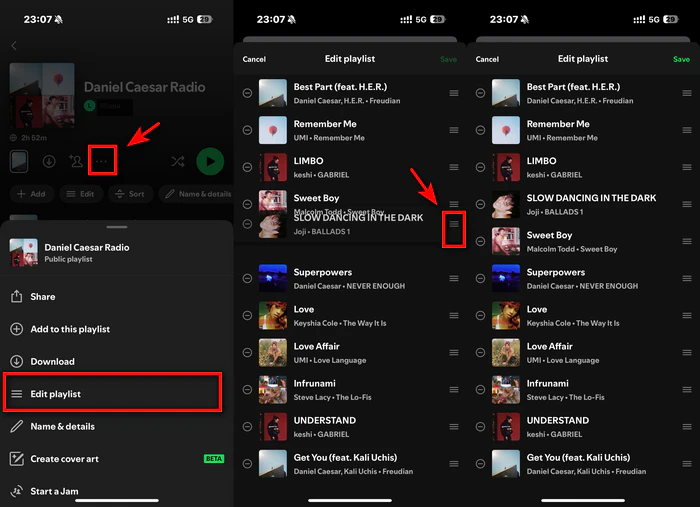
Task: Select Create cover art BETA option
Action: (117, 459)
